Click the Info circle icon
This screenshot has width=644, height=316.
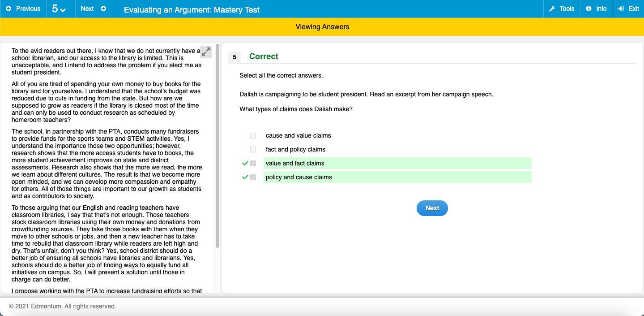click(589, 9)
